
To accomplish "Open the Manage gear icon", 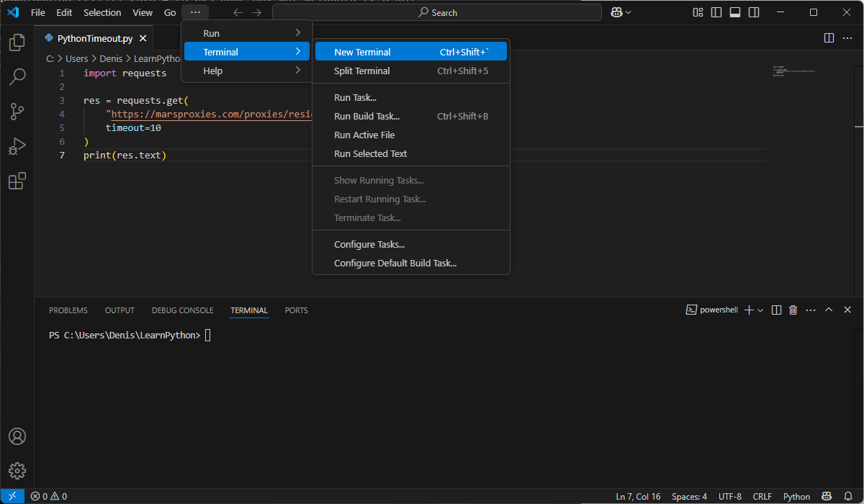I will click(x=17, y=471).
